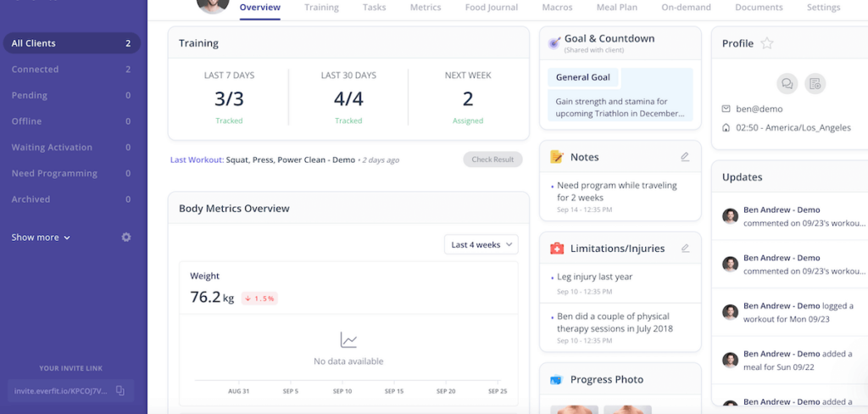Image resolution: width=868 pixels, height=414 pixels.
Task: Open the chat message icon in Profile
Action: point(787,84)
